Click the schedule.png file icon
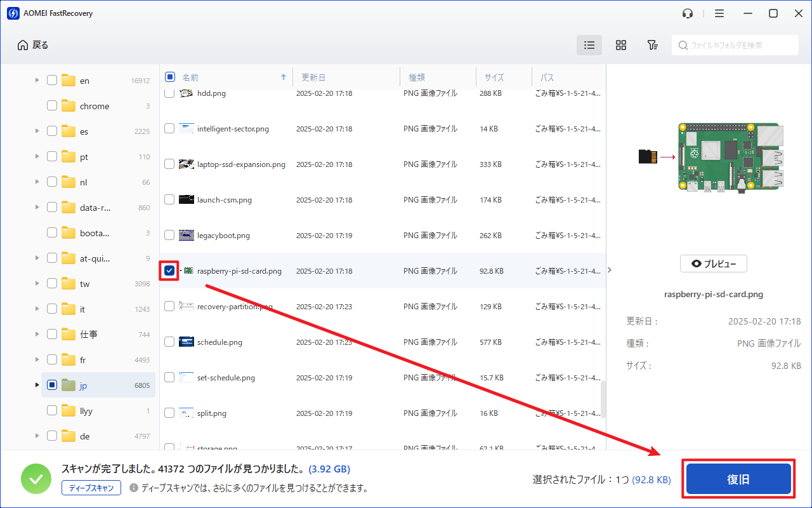The height and width of the screenshot is (508, 812). point(187,342)
